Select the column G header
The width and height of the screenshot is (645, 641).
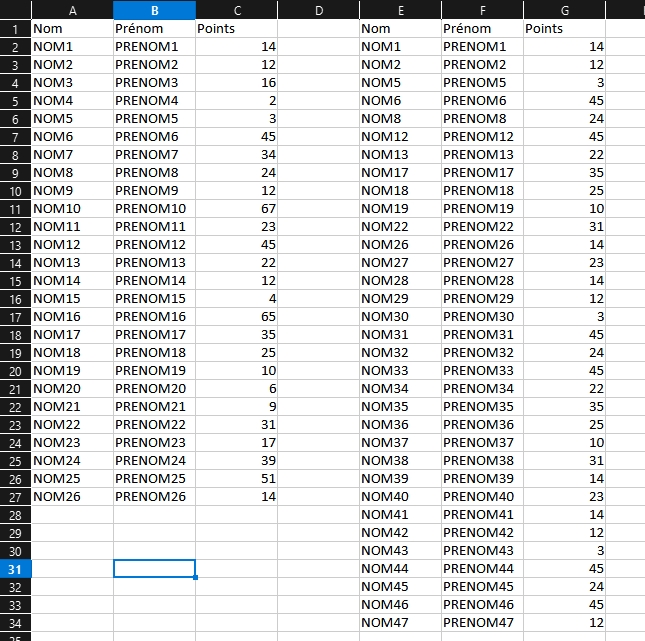click(x=563, y=10)
